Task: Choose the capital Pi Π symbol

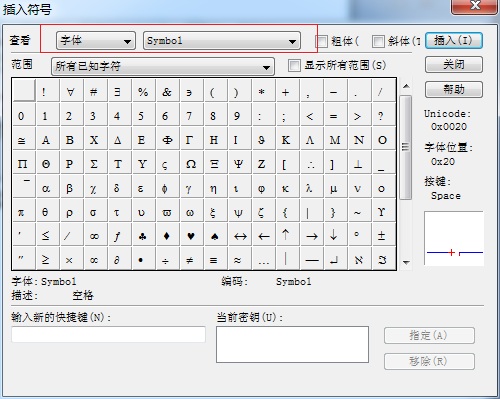Action: (22, 164)
